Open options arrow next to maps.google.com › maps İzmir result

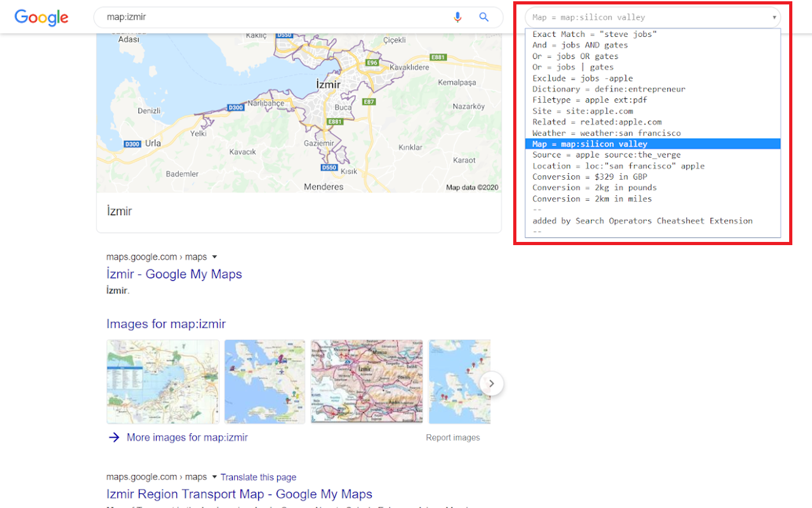pyautogui.click(x=214, y=257)
